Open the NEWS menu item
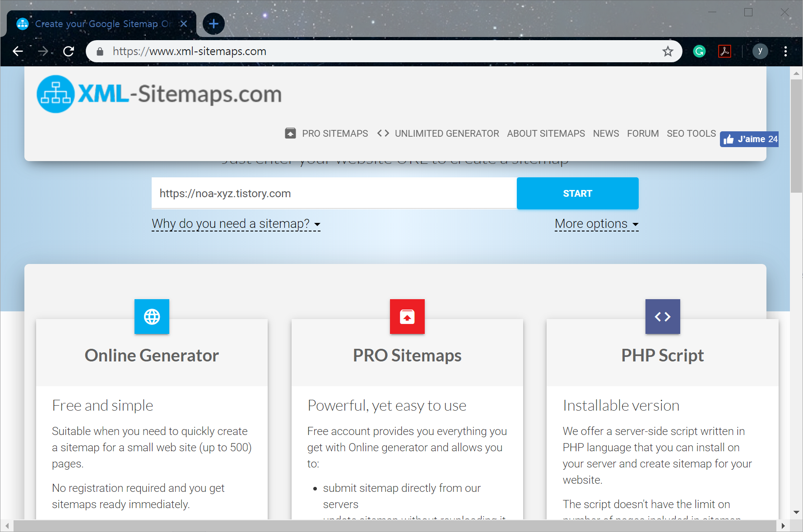The width and height of the screenshot is (803, 532). [x=606, y=134]
